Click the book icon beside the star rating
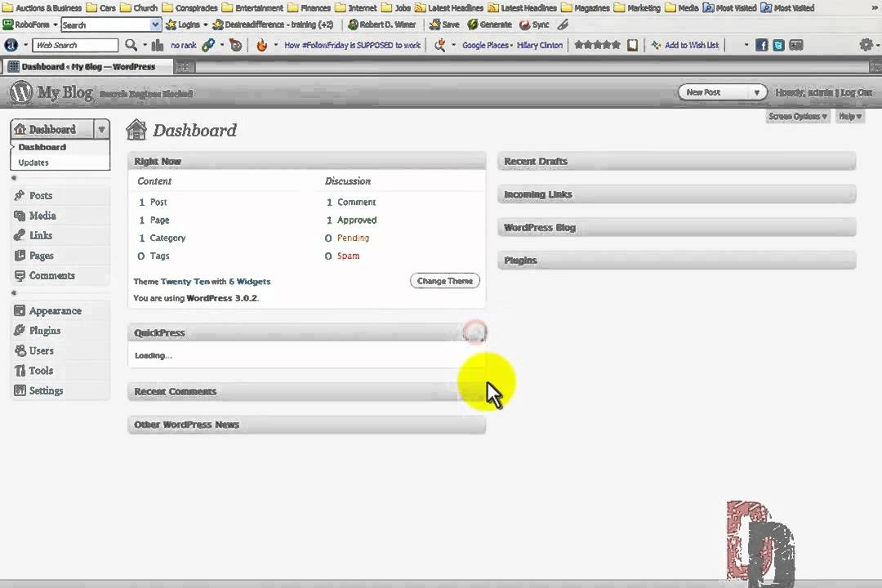The width and height of the screenshot is (882, 588). [633, 45]
